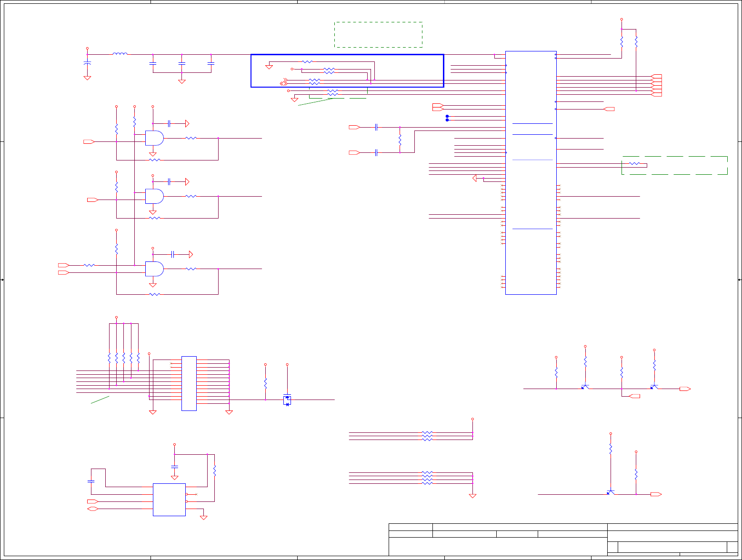Select the bottom AND gate symbol
The height and width of the screenshot is (560, 742).
(154, 269)
